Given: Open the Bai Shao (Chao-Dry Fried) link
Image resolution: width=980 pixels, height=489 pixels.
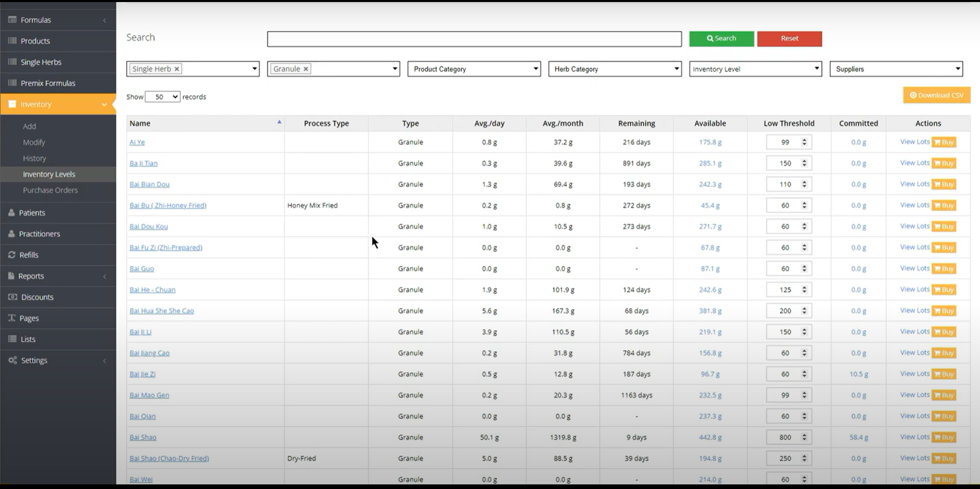Looking at the screenshot, I should coord(169,458).
